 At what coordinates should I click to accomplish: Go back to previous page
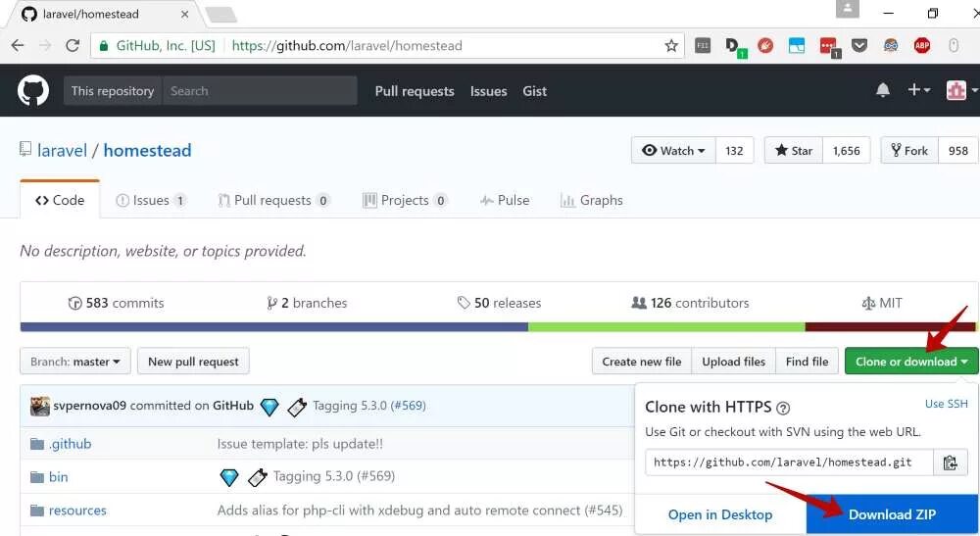click(x=18, y=45)
